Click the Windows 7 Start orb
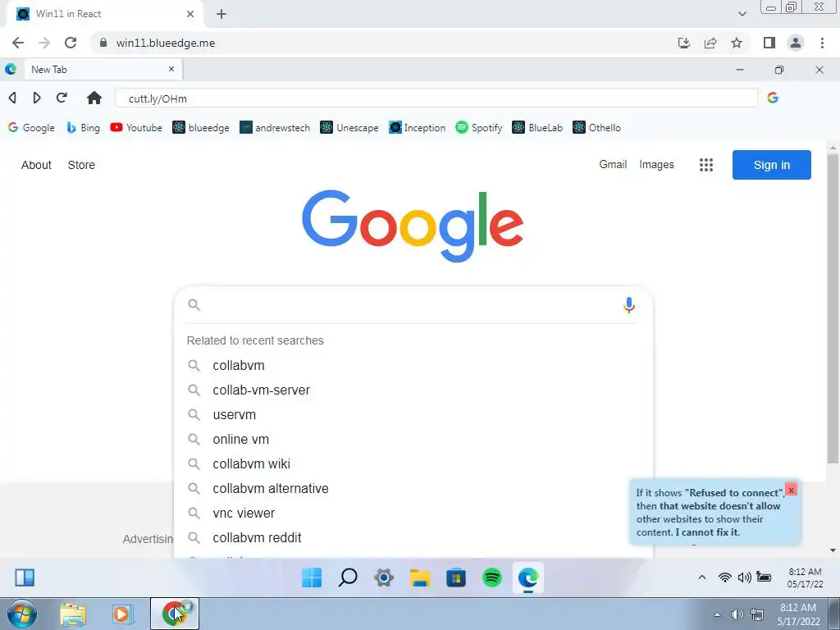840x630 pixels. [22, 614]
